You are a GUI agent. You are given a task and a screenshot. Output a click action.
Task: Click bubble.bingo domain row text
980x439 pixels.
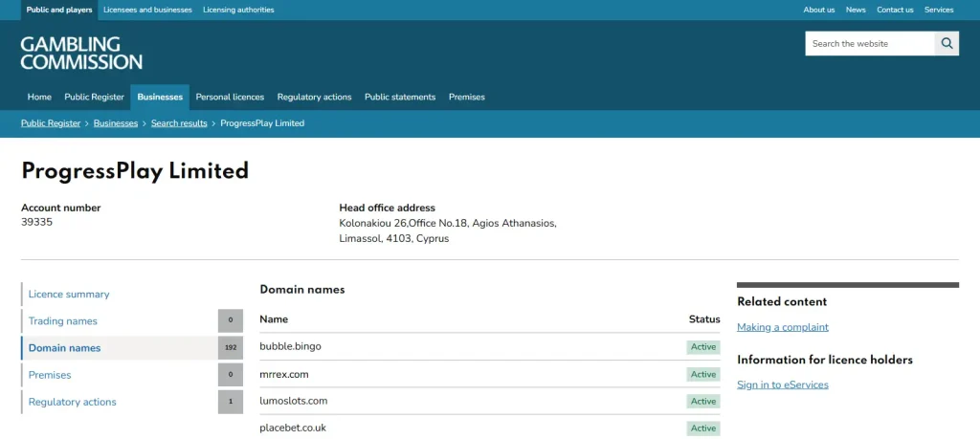291,346
